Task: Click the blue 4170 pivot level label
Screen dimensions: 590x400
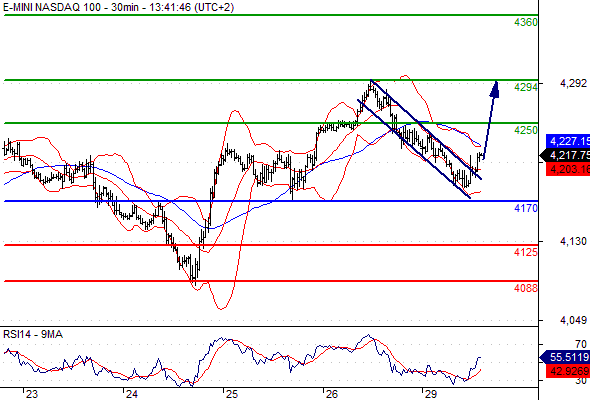Action: 526,208
